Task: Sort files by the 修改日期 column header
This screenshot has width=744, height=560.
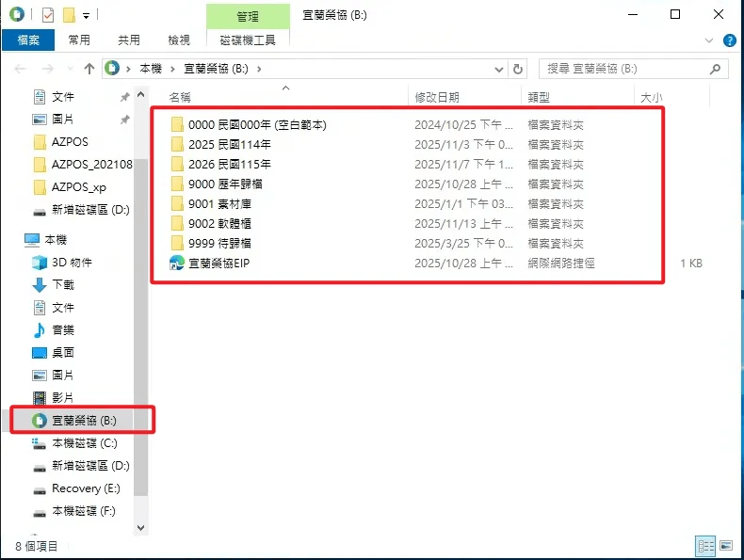Action: point(437,97)
